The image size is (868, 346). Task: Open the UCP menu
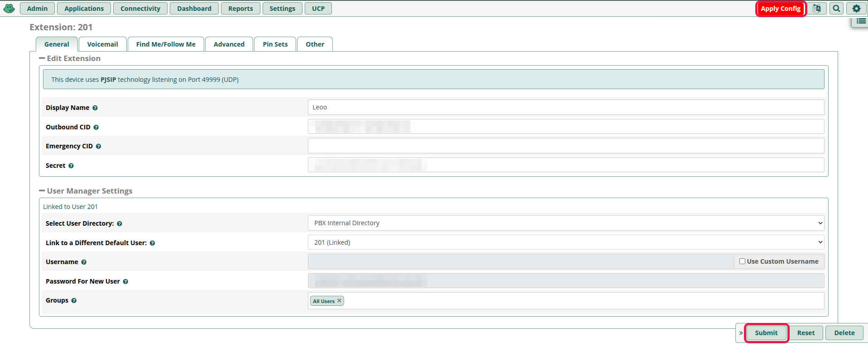click(318, 9)
